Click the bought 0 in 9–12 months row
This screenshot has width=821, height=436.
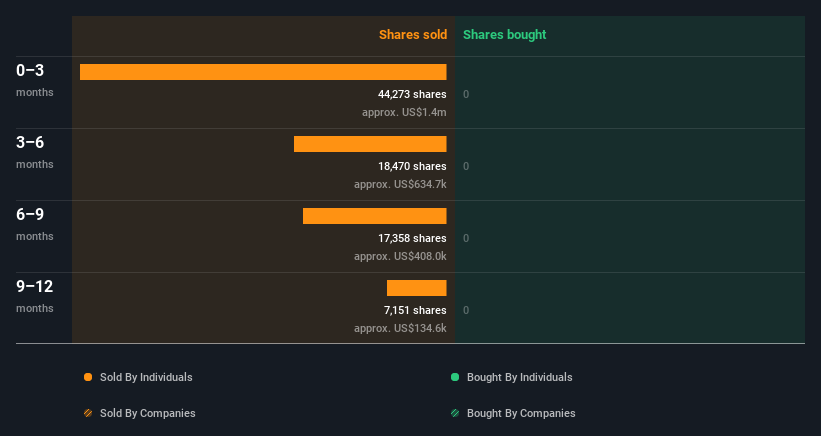[x=466, y=310]
